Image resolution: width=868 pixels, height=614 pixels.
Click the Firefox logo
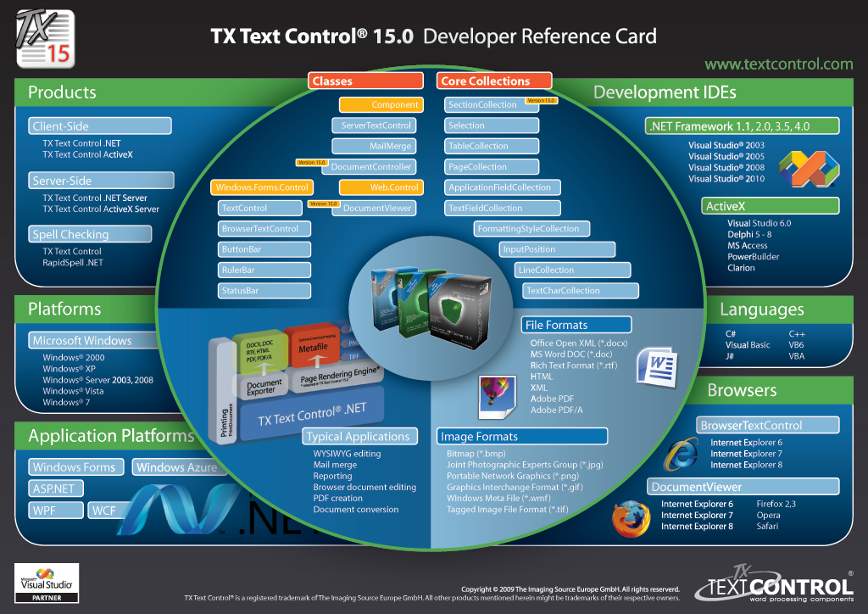click(x=631, y=519)
